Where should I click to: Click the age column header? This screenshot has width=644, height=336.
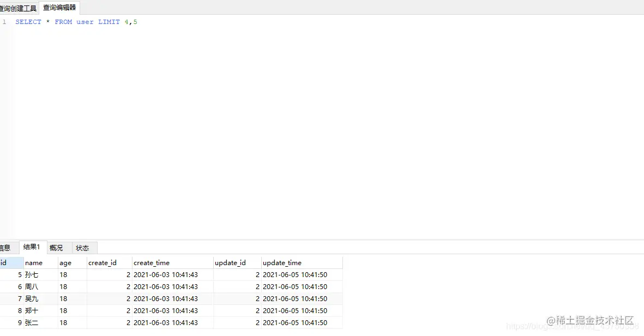click(x=73, y=263)
